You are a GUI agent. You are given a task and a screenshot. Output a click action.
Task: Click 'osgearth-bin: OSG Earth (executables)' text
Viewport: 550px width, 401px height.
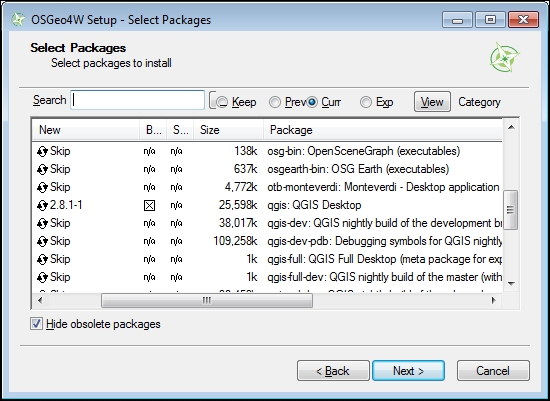coord(358,169)
